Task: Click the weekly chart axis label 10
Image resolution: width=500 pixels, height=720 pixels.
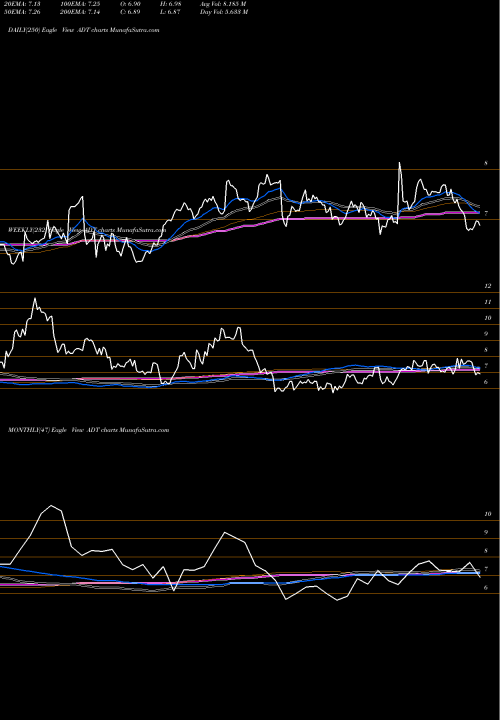Action: click(x=488, y=318)
